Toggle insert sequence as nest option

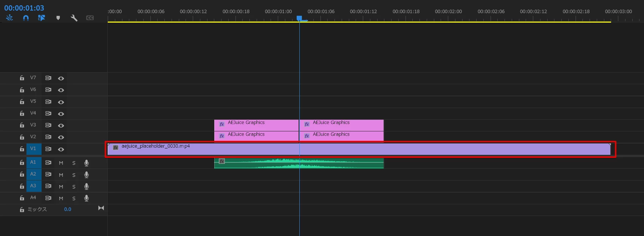(9, 18)
